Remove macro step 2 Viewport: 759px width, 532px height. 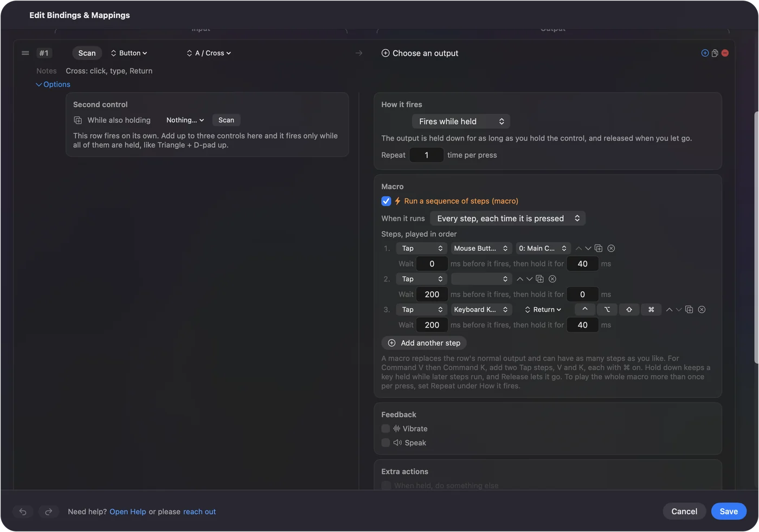click(x=552, y=279)
